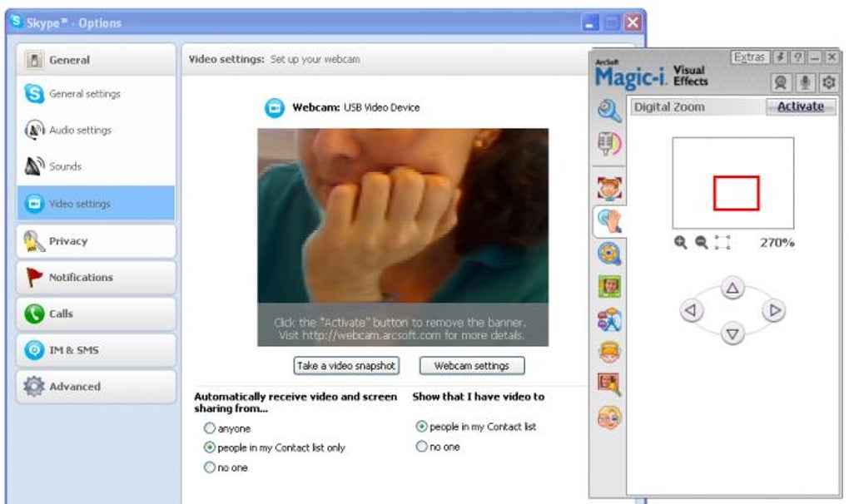
Task: Click Webcam settings button
Action: click(472, 366)
